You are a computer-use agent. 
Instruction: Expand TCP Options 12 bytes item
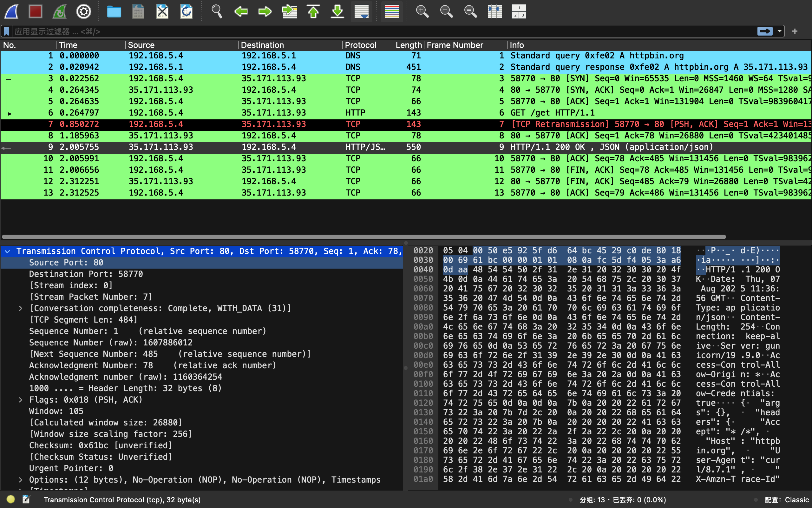click(21, 480)
